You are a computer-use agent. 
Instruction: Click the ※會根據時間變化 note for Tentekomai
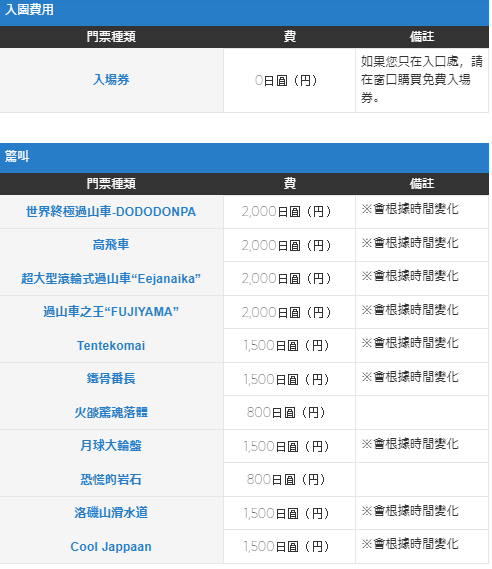click(410, 343)
